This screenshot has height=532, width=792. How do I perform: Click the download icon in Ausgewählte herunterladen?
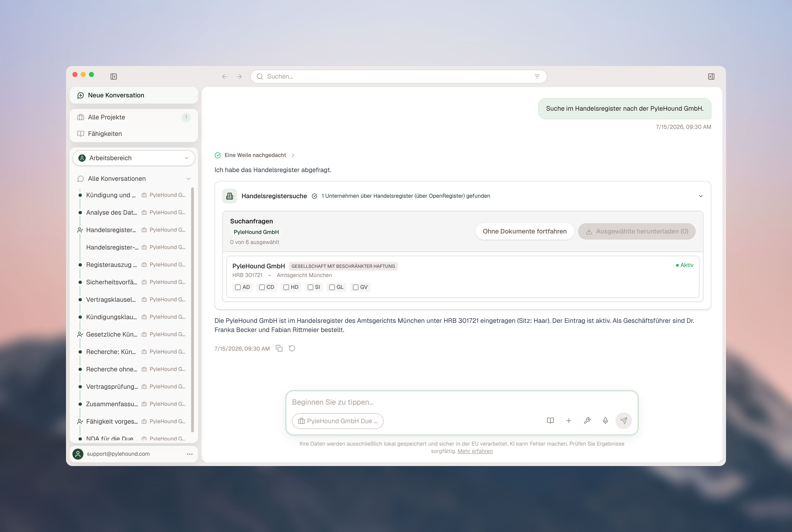pyautogui.click(x=589, y=231)
